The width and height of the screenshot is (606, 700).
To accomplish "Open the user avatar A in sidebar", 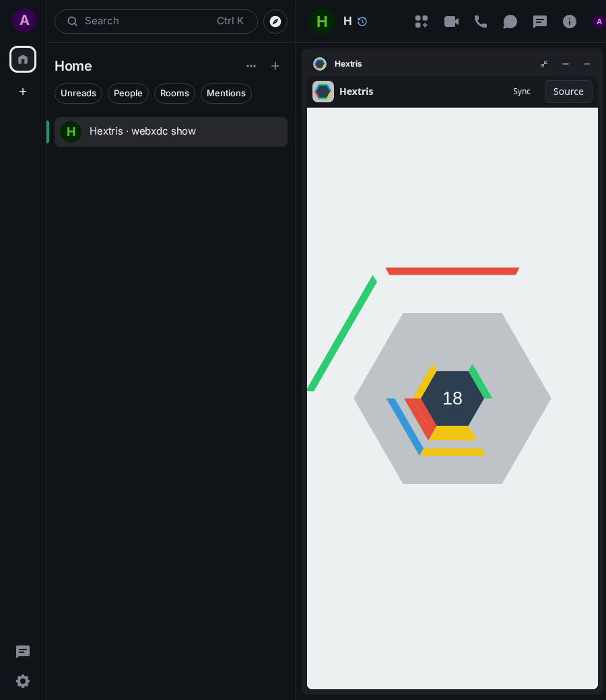I will coord(24,20).
